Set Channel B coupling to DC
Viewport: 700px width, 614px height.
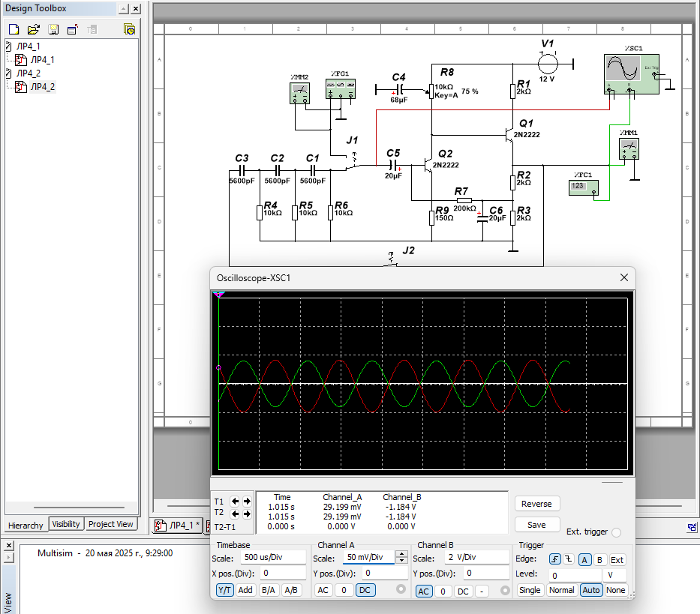click(x=464, y=592)
